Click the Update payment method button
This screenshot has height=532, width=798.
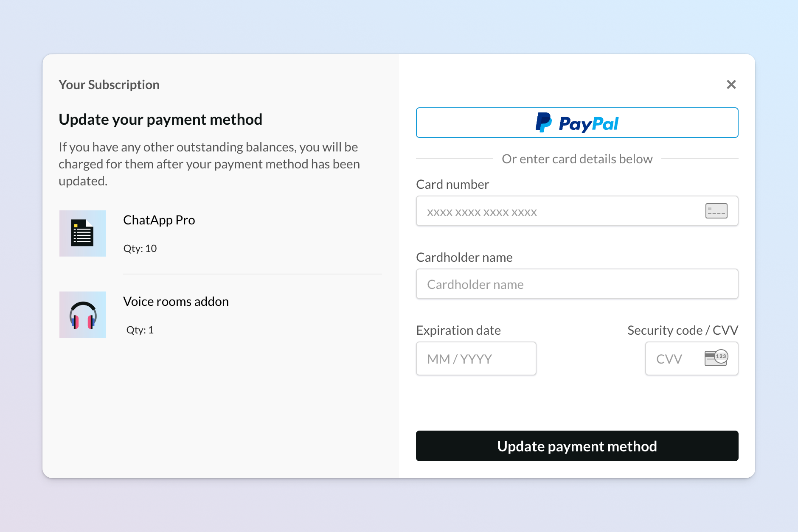click(x=577, y=446)
